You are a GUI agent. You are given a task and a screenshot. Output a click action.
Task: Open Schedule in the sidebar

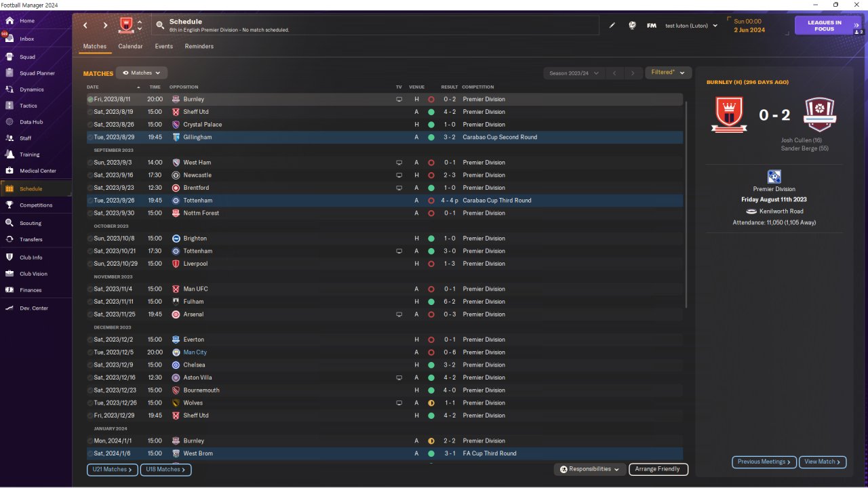[31, 188]
